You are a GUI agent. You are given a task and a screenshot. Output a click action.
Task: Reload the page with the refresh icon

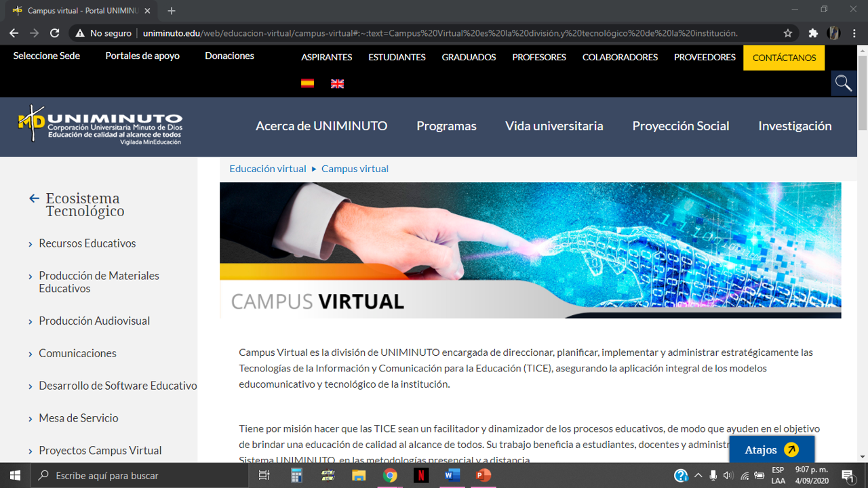pyautogui.click(x=55, y=33)
